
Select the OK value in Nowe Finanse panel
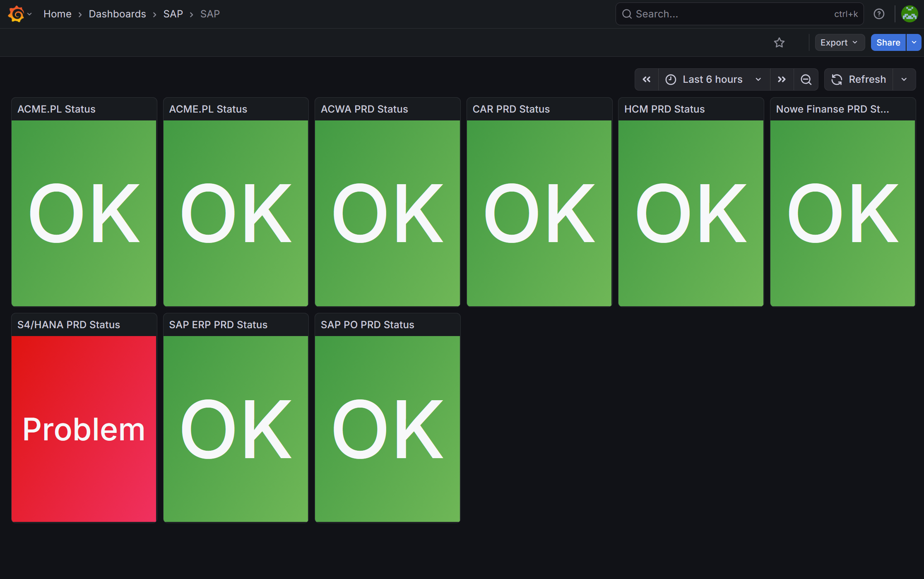point(843,213)
